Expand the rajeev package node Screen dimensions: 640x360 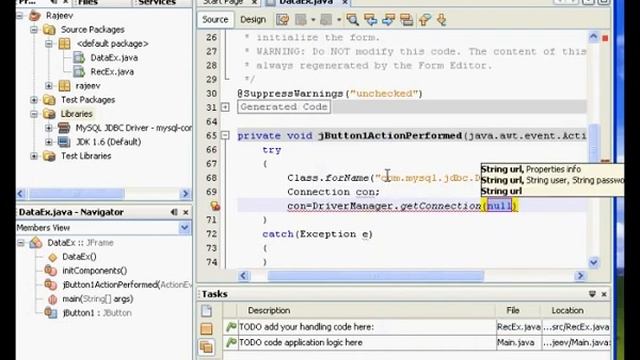tap(49, 86)
